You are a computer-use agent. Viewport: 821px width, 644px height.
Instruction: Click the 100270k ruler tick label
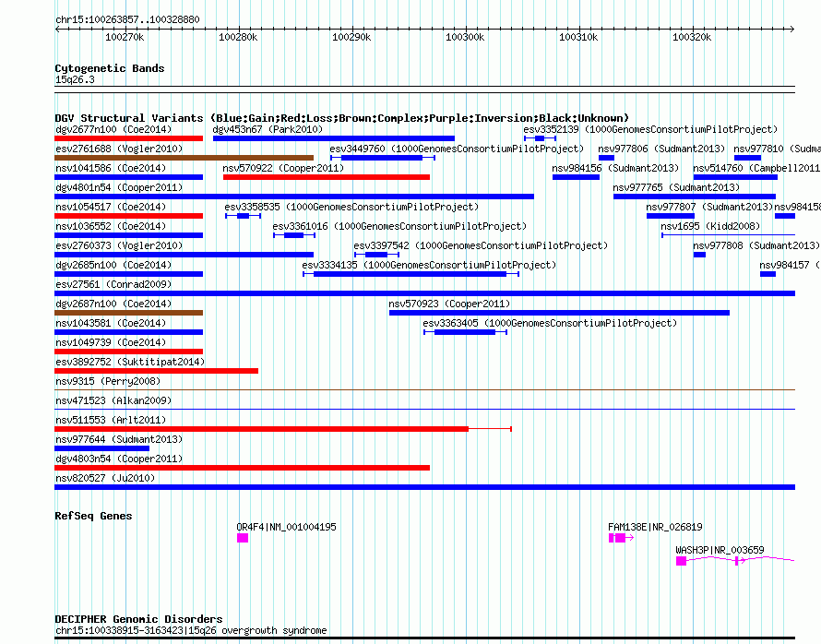coord(125,37)
